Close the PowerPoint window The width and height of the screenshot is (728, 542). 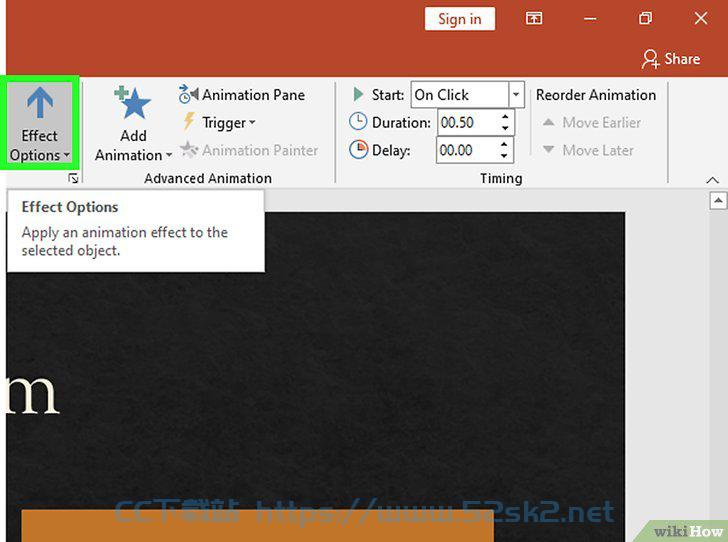click(701, 19)
